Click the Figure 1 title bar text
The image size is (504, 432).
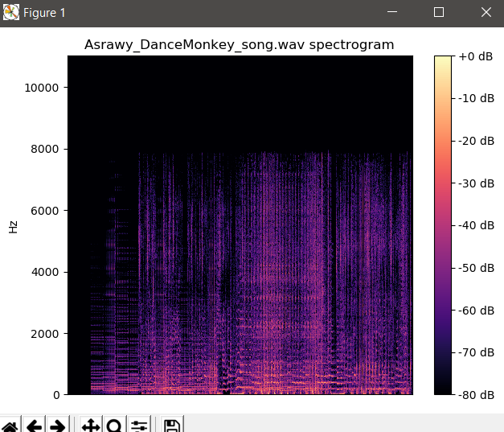(x=44, y=13)
